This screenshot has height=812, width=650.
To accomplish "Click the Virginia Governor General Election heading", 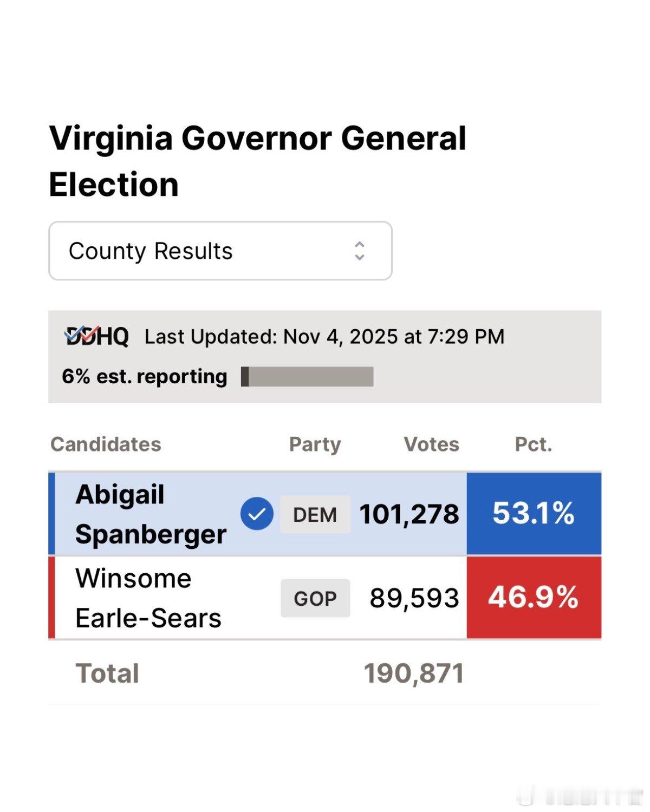I will click(257, 161).
